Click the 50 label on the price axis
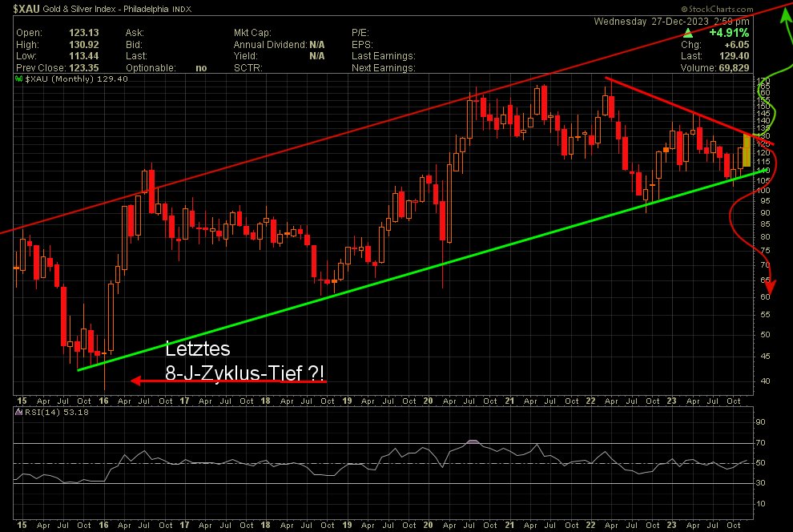The image size is (793, 532). pyautogui.click(x=765, y=335)
